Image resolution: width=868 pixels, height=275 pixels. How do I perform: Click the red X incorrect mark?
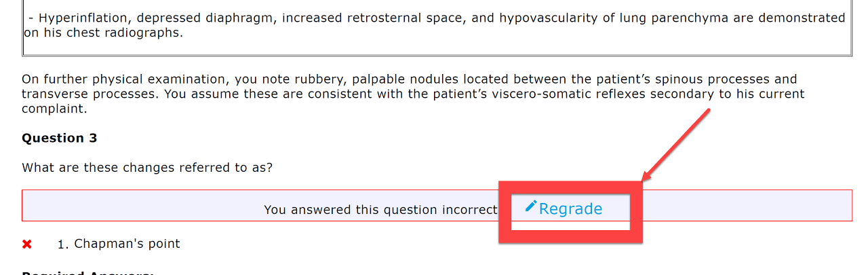pos(27,244)
